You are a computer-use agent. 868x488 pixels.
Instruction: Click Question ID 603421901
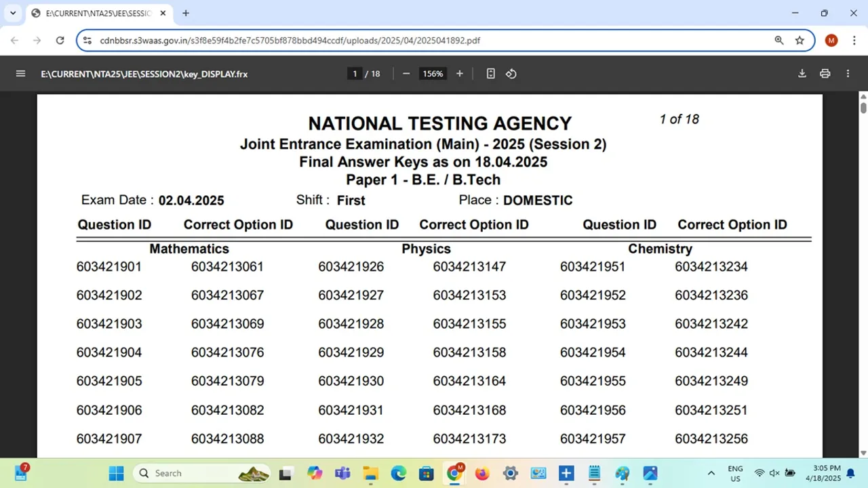[109, 267]
